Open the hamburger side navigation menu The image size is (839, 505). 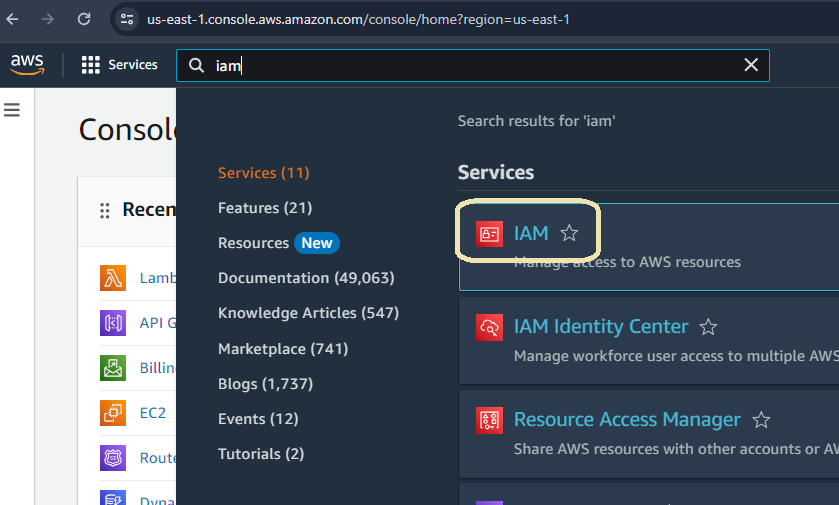[x=12, y=110]
